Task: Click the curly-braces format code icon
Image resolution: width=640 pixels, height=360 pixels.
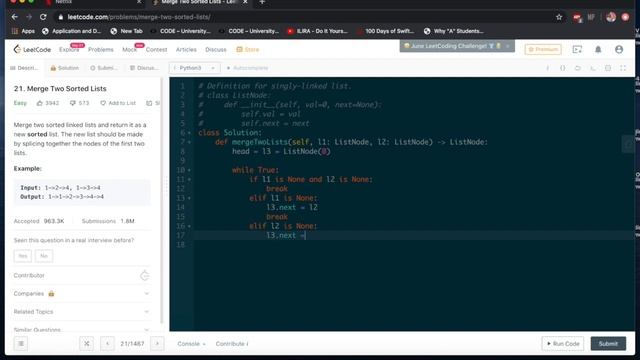Action: (x=562, y=68)
